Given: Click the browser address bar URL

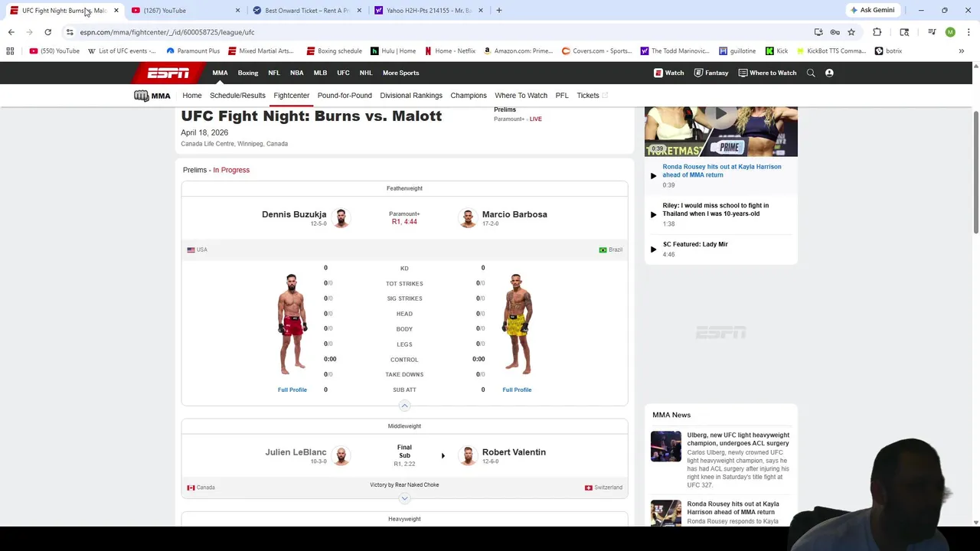Looking at the screenshot, I should click(167, 32).
